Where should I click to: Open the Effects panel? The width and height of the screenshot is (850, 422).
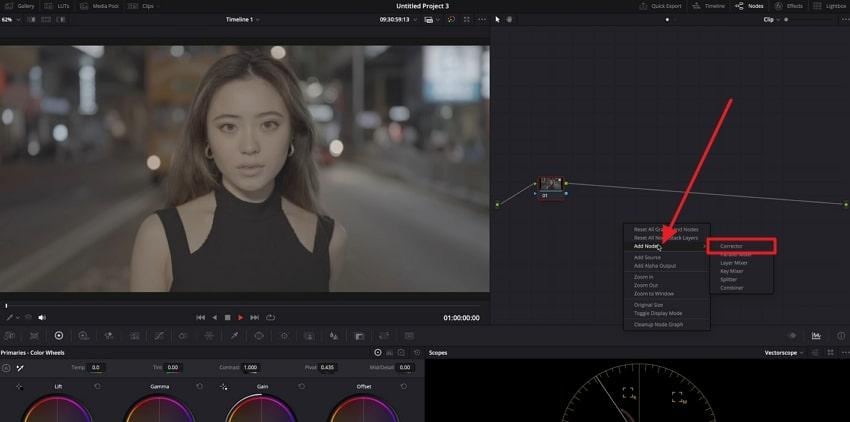tap(789, 6)
